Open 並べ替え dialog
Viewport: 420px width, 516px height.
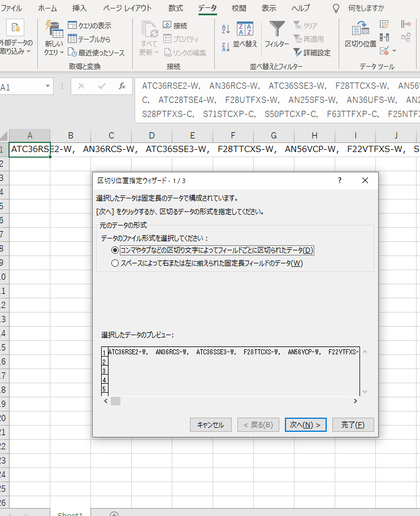click(245, 35)
